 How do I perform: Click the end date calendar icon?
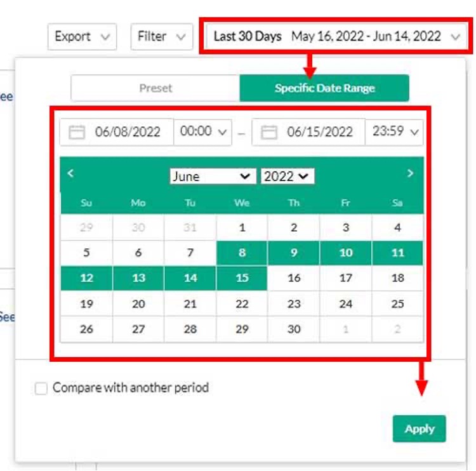[x=269, y=132]
